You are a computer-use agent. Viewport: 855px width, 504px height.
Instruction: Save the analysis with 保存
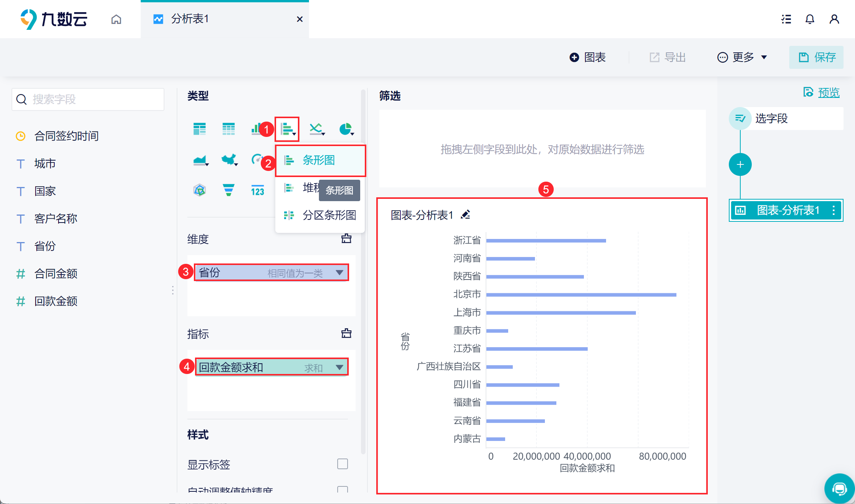point(816,57)
